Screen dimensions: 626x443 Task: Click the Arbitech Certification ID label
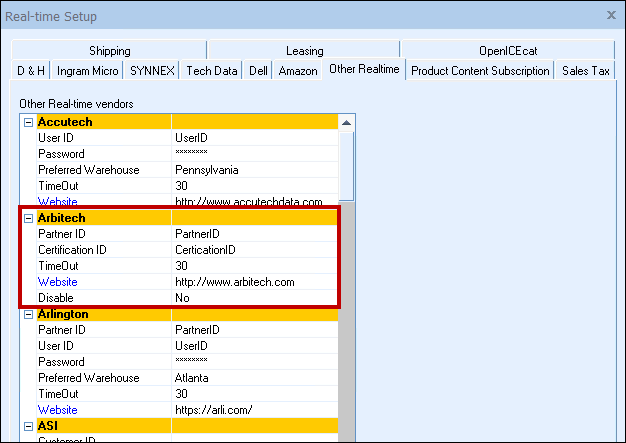pos(72,250)
